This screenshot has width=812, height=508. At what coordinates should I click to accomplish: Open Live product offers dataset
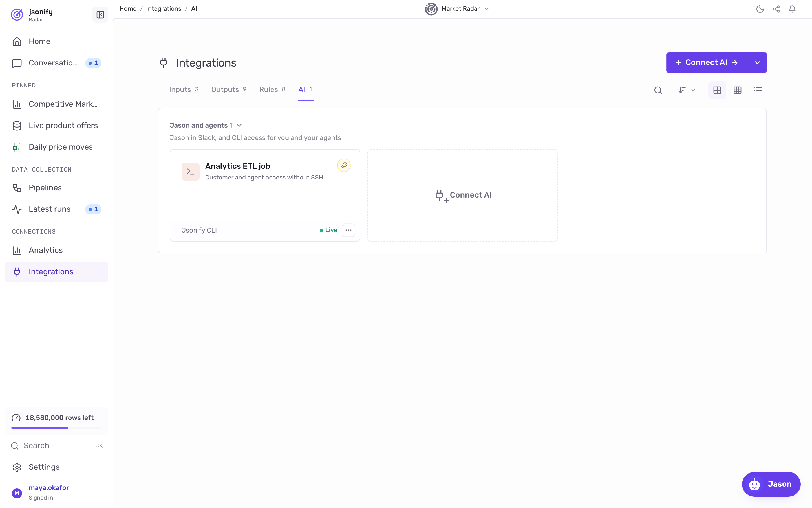56,126
